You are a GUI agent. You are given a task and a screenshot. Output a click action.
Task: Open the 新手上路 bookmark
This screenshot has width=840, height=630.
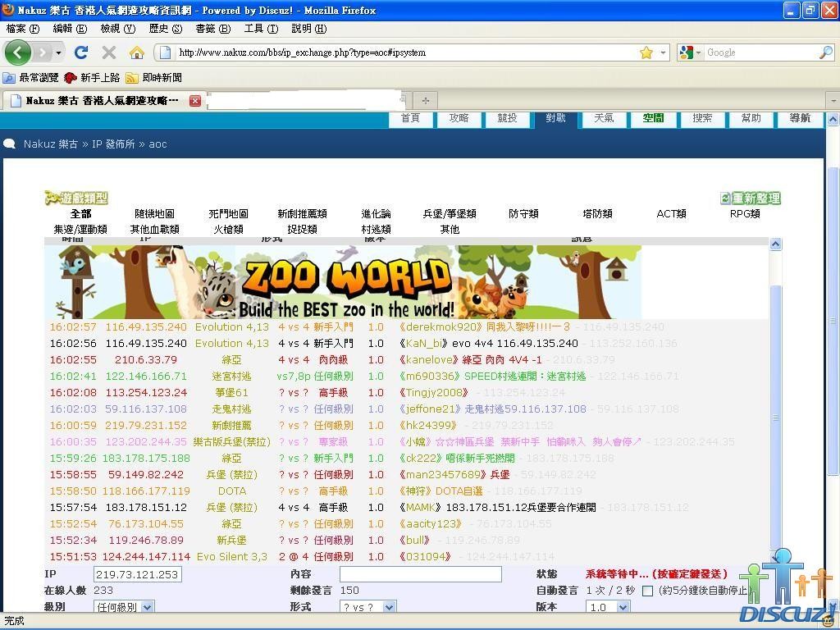tap(92, 78)
